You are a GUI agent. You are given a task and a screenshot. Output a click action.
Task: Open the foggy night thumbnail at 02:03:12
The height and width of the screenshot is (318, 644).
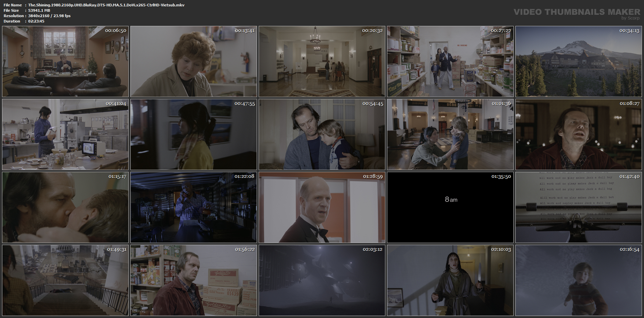pyautogui.click(x=322, y=280)
